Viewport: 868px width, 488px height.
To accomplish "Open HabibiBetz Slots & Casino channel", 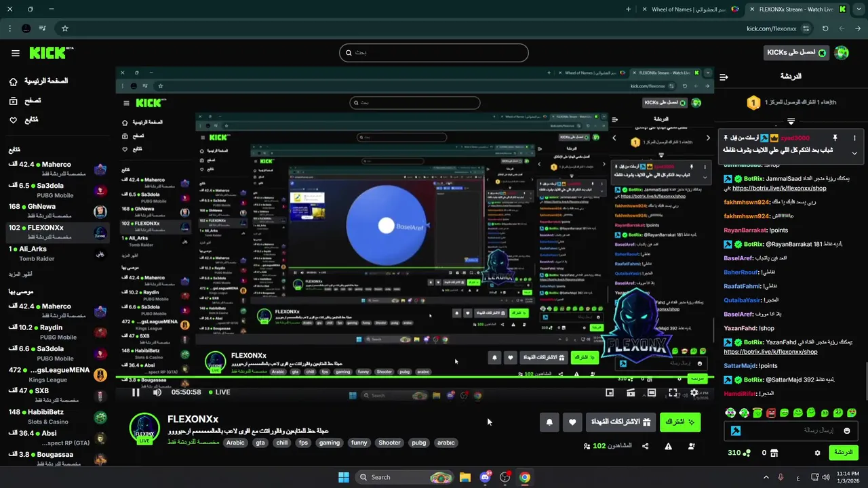I will 57,416.
